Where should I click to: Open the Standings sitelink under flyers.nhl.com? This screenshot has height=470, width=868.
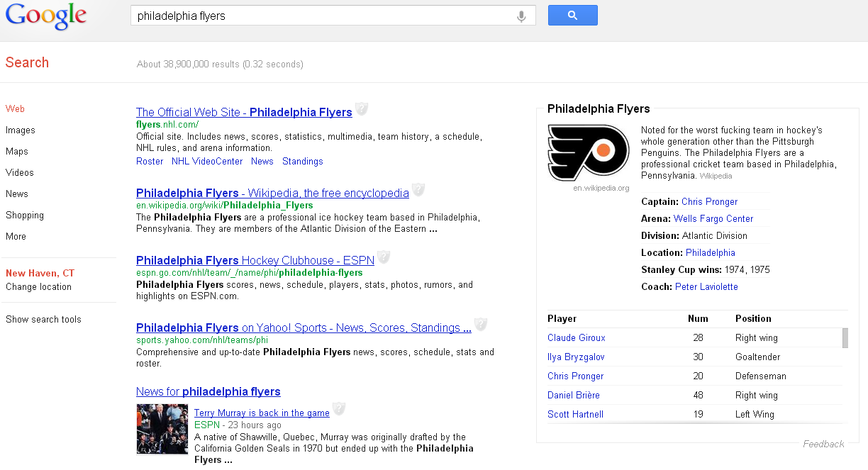click(x=303, y=162)
